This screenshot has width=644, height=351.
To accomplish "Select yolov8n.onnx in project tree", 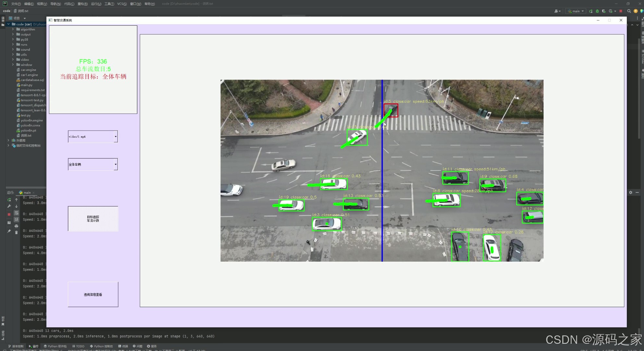I will click(x=30, y=125).
